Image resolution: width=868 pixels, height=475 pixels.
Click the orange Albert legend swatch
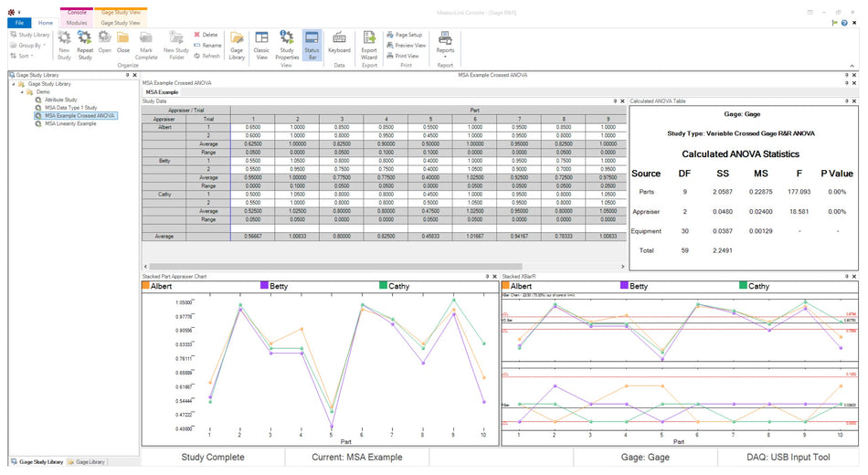145,286
